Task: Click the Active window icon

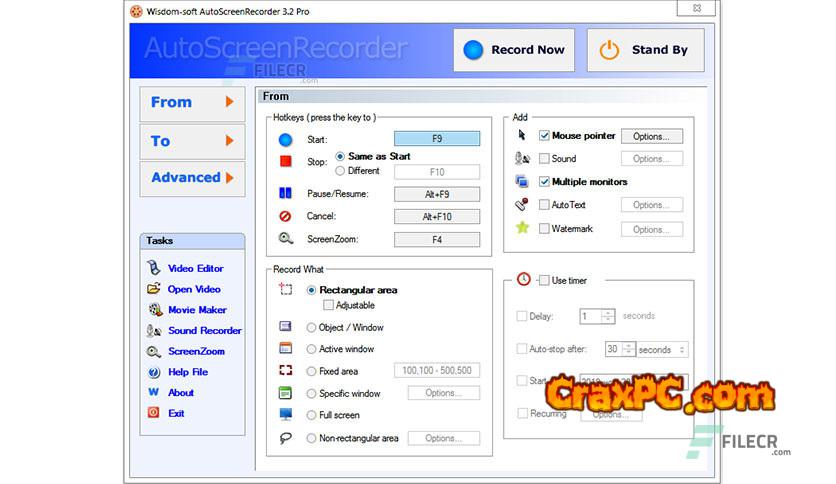Action: point(285,348)
